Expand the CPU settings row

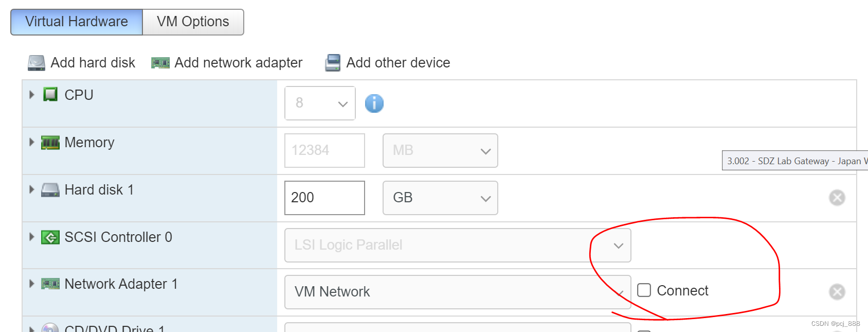(31, 95)
